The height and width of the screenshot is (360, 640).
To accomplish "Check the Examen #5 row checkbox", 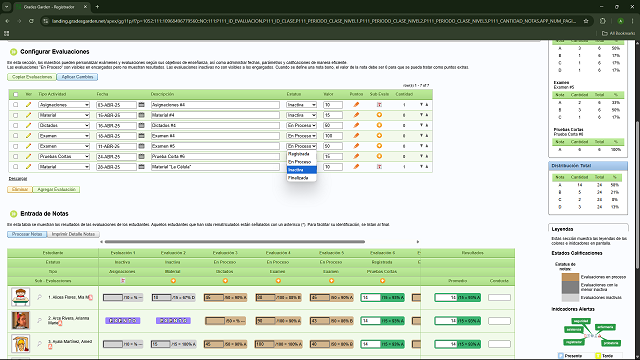I will point(16,146).
